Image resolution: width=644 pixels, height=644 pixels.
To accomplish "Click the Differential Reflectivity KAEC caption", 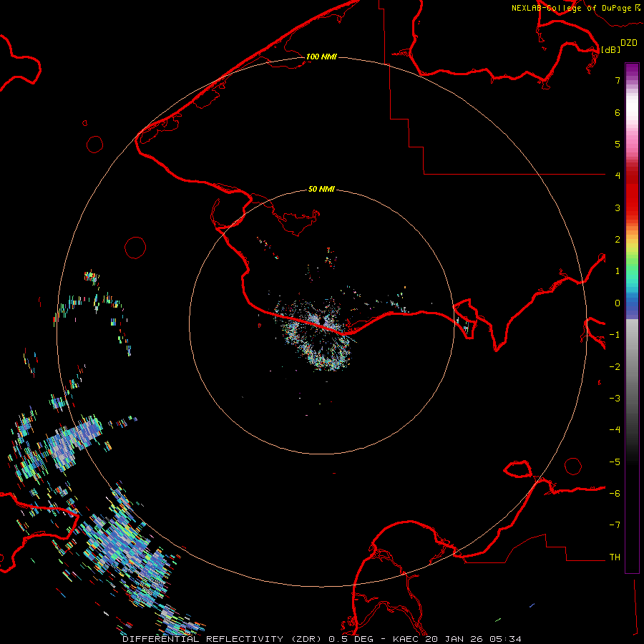I will pyautogui.click(x=322, y=639).
